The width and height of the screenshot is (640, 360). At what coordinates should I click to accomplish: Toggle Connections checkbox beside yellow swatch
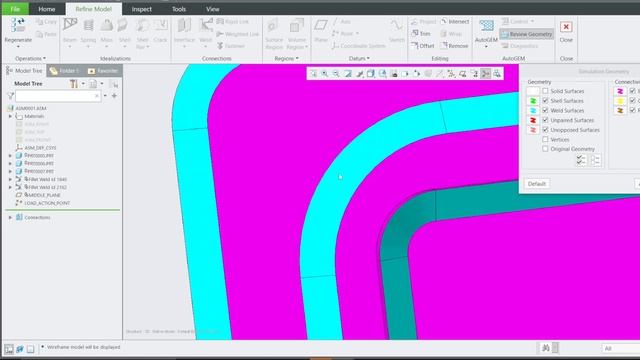pos(632,100)
